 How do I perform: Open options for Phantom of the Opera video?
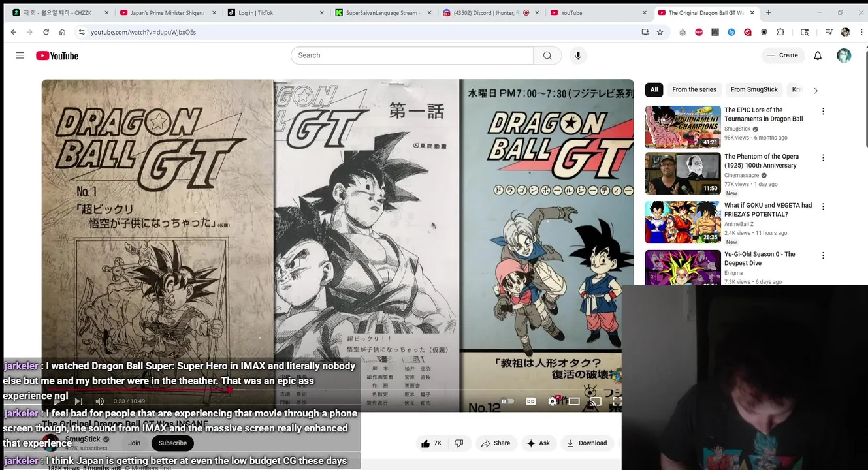[823, 158]
